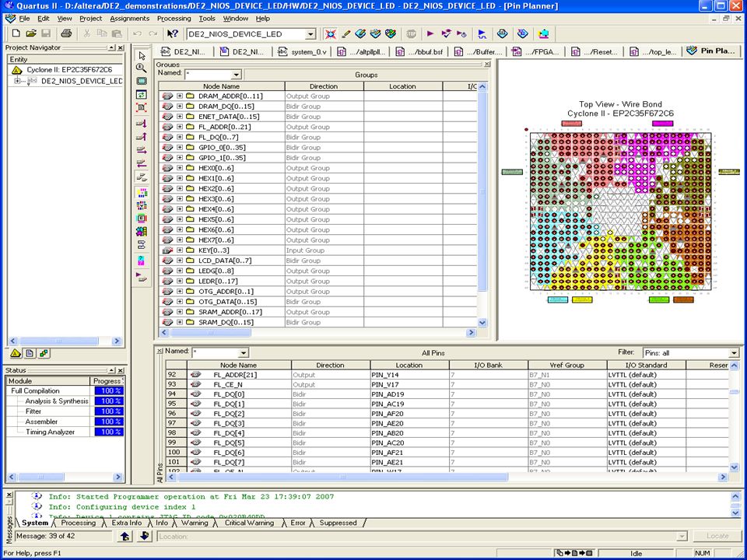Click the I/O Standard column header
The image size is (747, 560).
tap(646, 366)
